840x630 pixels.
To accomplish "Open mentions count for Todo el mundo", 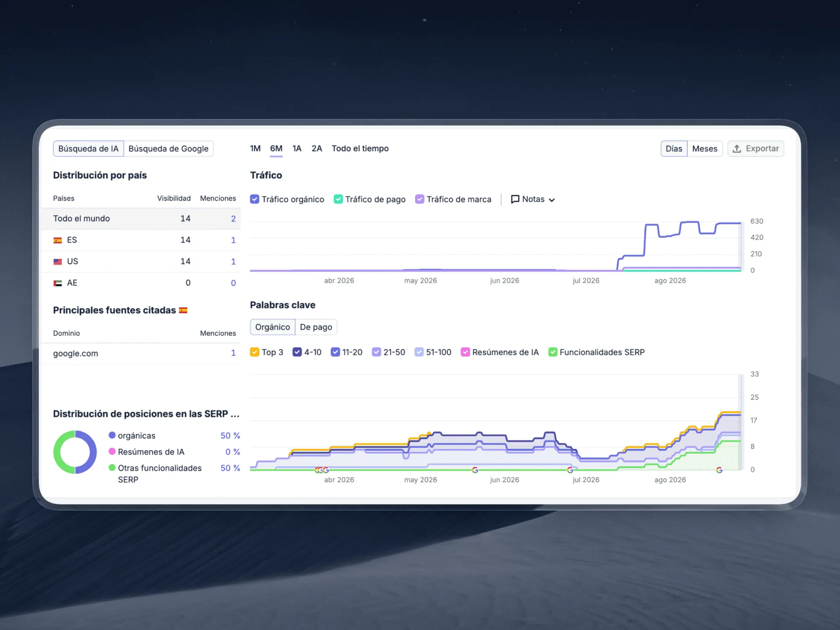I will pos(233,219).
